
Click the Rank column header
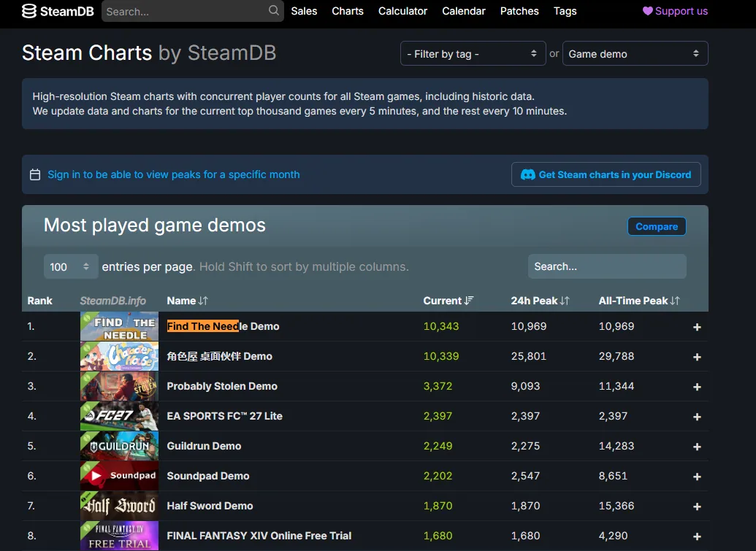(39, 301)
